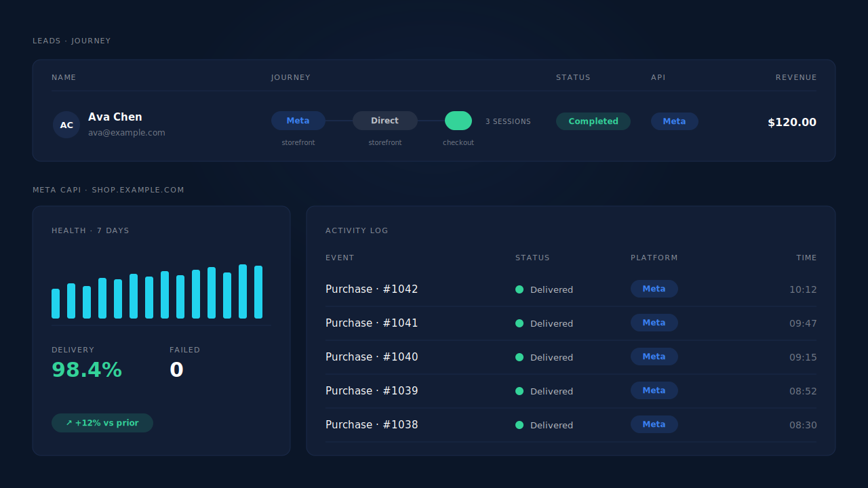The width and height of the screenshot is (868, 488).
Task: Click Delivered status text for #1039
Action: pos(551,392)
